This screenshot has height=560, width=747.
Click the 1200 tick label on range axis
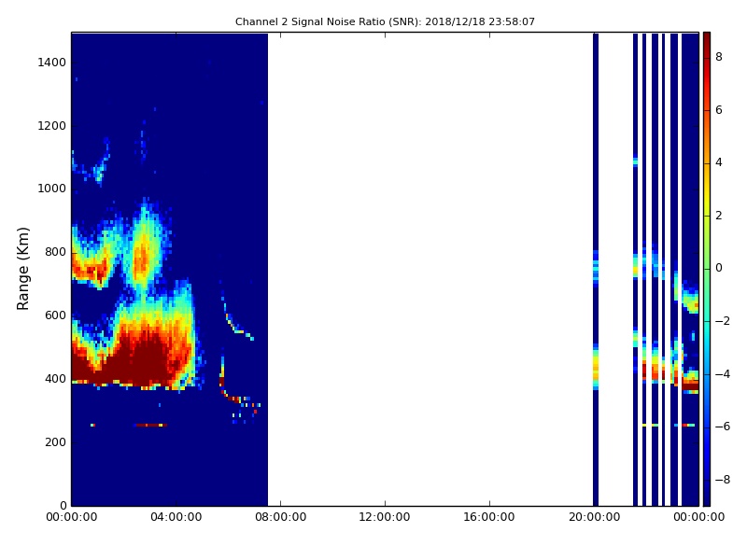[x=52, y=126]
